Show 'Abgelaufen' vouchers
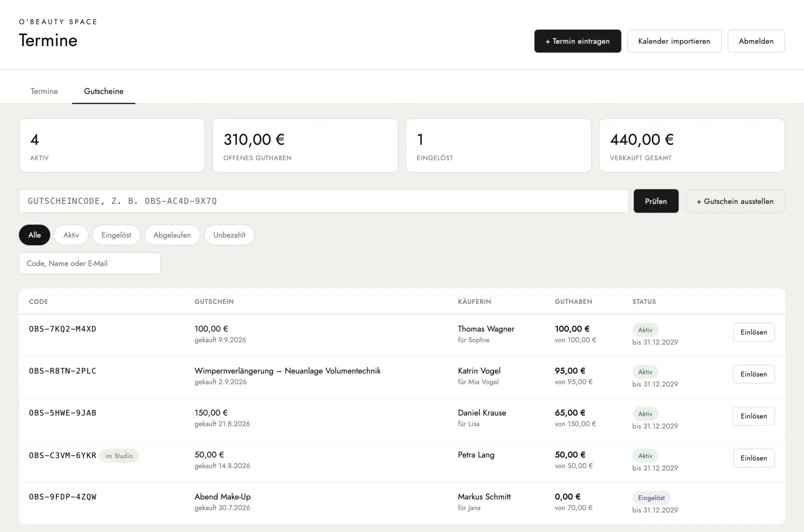This screenshot has height=532, width=804. click(x=172, y=235)
